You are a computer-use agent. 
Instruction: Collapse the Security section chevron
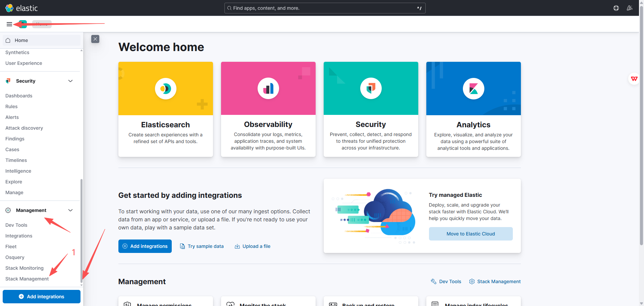pos(70,81)
